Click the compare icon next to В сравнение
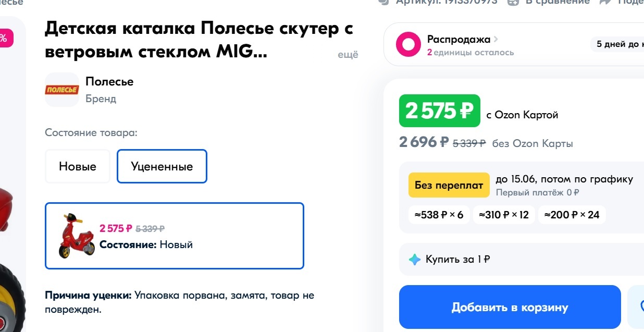The width and height of the screenshot is (644, 332). click(x=513, y=2)
